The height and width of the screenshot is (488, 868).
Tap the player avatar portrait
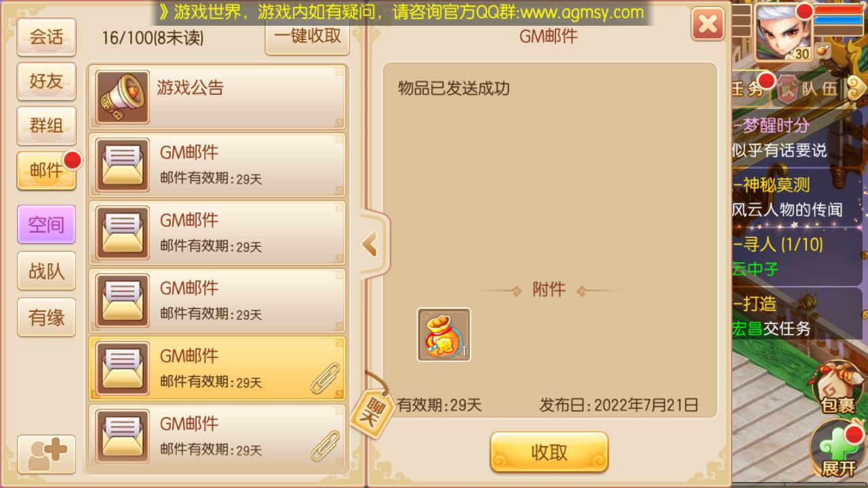(783, 31)
